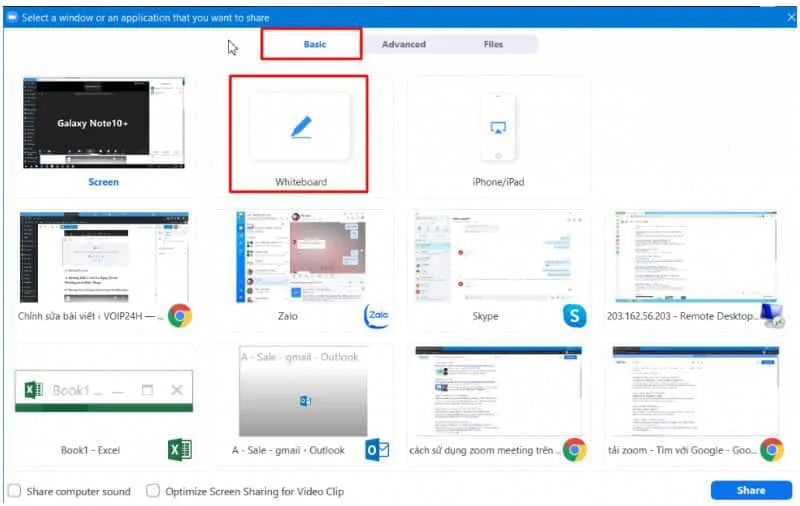Tick Optimize Screen Sharing for Video Clip
Viewport: 800px width, 506px height.
coord(153,491)
